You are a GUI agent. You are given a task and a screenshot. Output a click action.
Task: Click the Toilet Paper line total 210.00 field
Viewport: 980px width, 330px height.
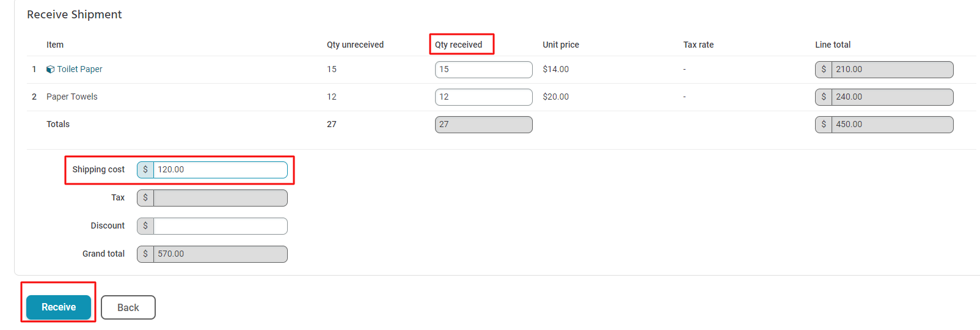(x=892, y=70)
